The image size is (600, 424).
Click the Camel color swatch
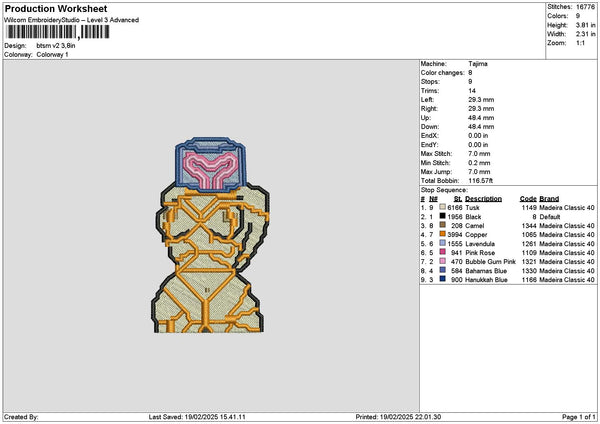(442, 225)
